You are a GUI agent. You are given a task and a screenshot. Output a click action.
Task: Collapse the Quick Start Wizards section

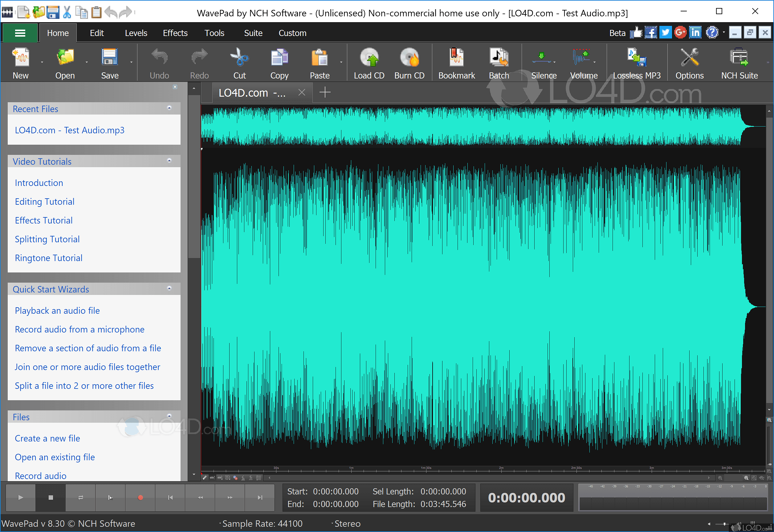coord(169,289)
